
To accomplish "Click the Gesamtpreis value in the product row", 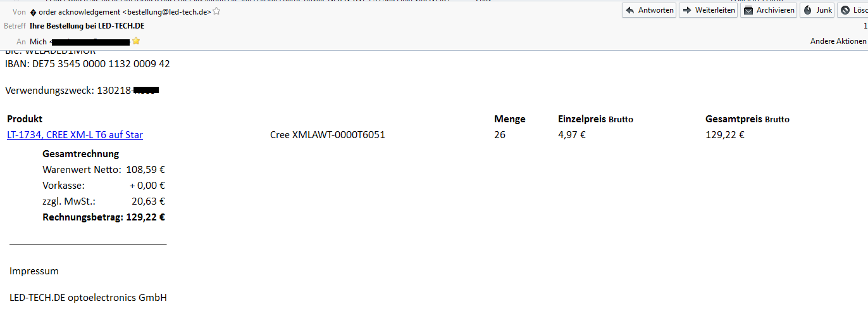I will click(725, 135).
